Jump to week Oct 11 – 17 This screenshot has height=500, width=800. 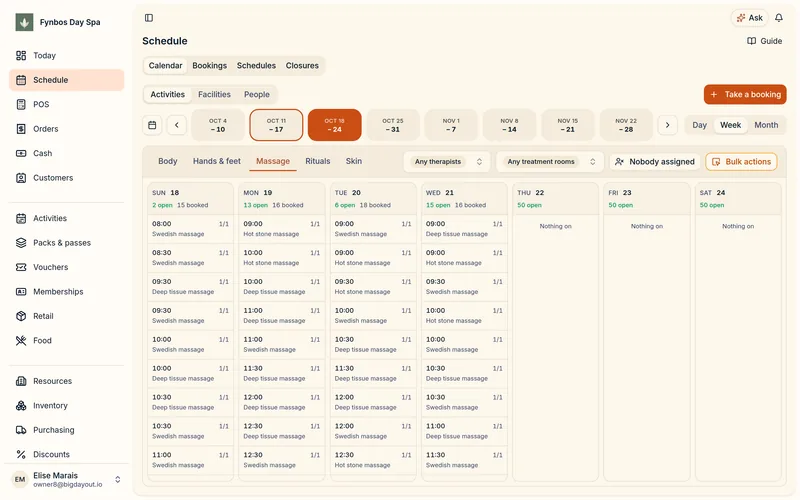click(276, 125)
